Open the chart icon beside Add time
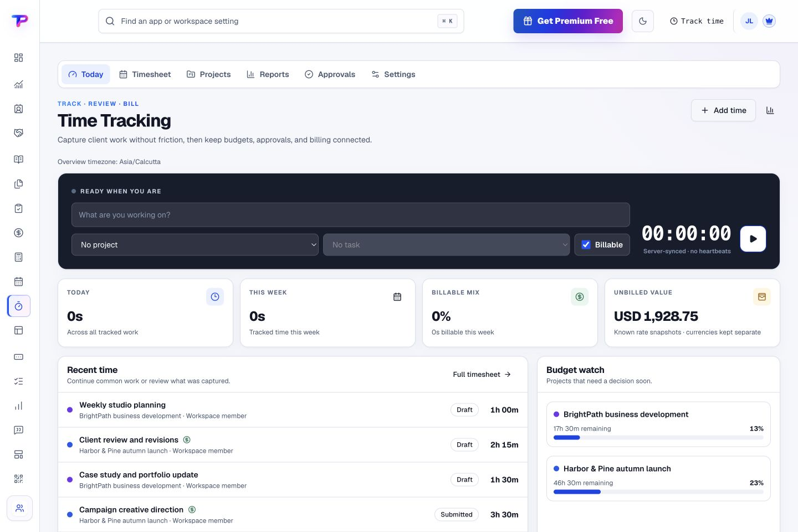 pos(770,110)
